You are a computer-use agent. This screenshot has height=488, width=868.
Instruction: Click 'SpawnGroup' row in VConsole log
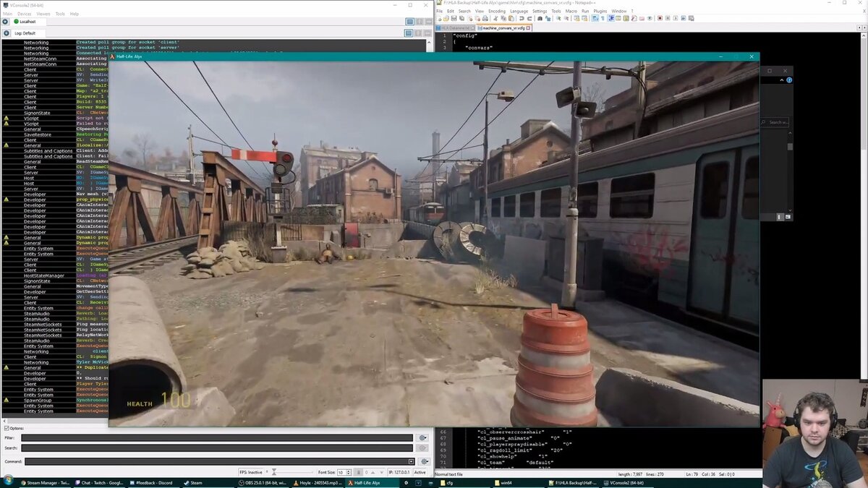36,400
